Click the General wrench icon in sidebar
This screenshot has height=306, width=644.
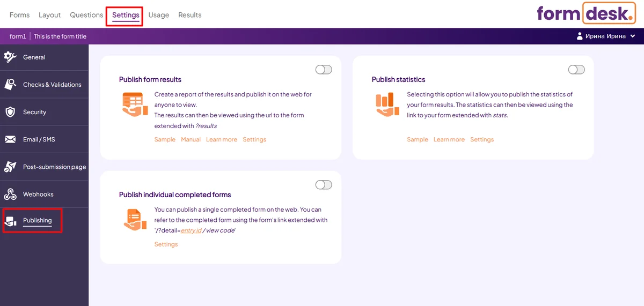pyautogui.click(x=10, y=57)
